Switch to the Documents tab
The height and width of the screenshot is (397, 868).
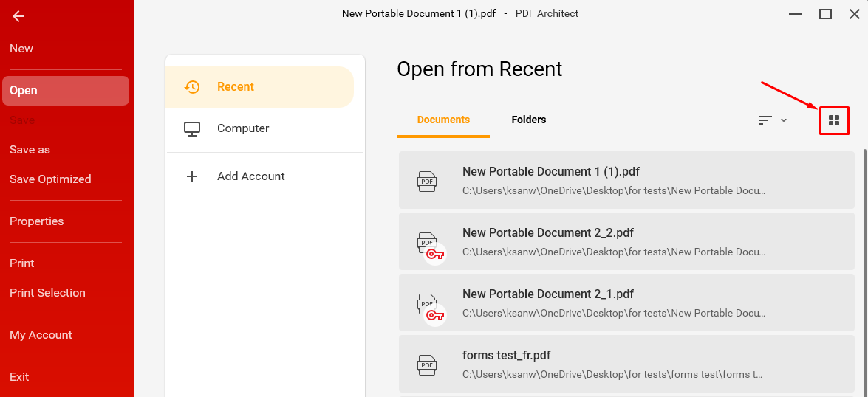(443, 120)
